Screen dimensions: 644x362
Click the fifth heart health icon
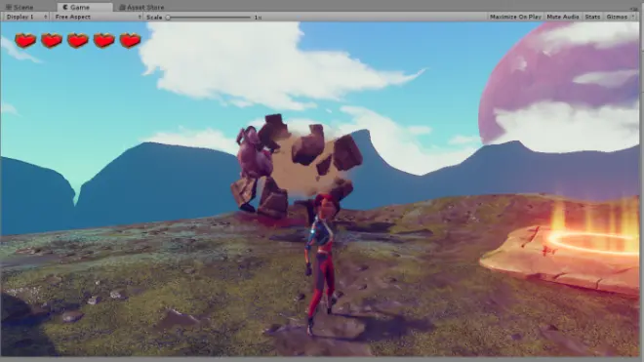pos(130,40)
